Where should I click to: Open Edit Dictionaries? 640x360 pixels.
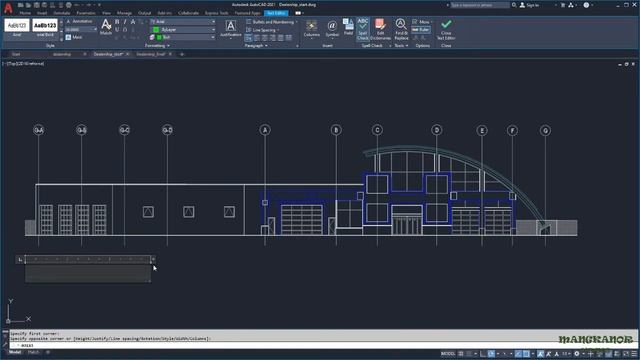point(380,29)
